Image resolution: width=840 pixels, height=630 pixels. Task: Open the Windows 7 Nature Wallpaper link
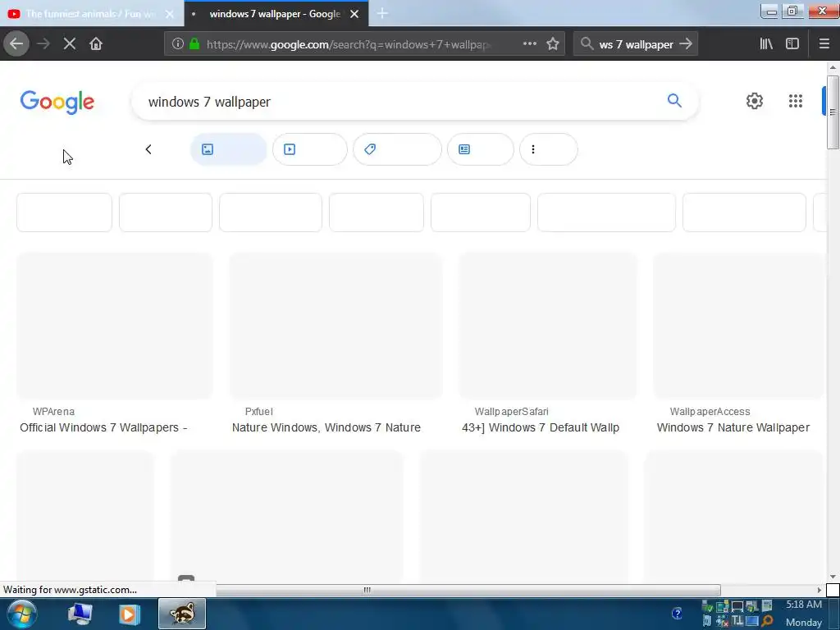pyautogui.click(x=733, y=427)
